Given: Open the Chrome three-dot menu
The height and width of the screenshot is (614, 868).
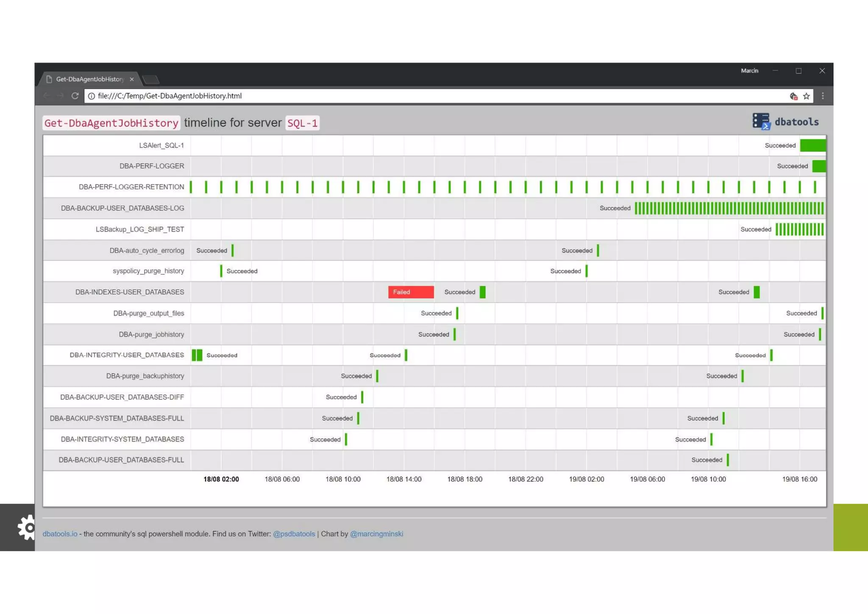Looking at the screenshot, I should point(823,96).
